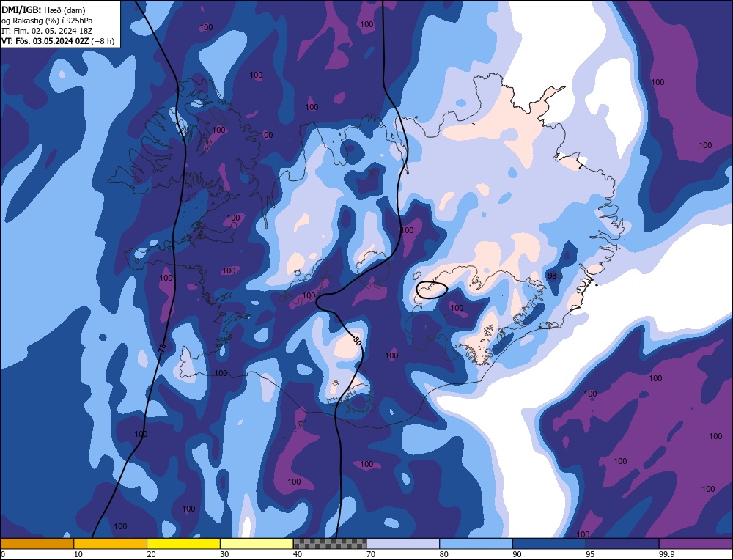The height and width of the screenshot is (560, 733).
Task: Click the legend value "10"
Action: coord(78,554)
